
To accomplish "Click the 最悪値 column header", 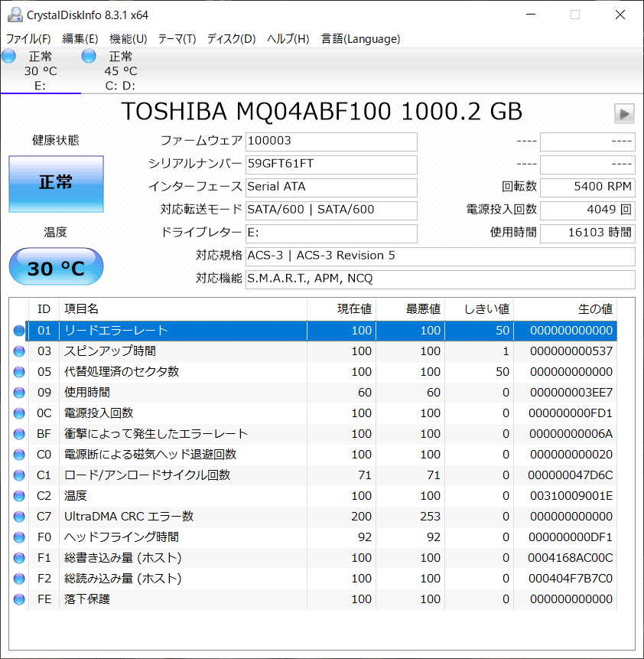I will (411, 309).
